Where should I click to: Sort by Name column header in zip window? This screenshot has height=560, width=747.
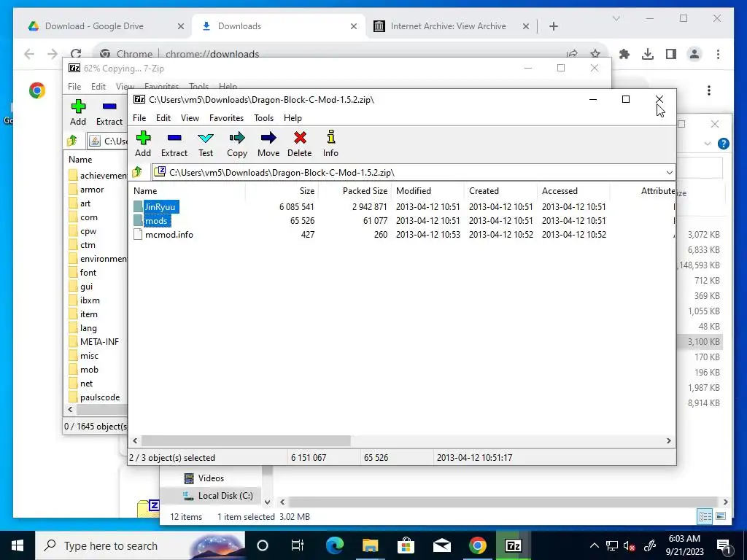point(145,191)
